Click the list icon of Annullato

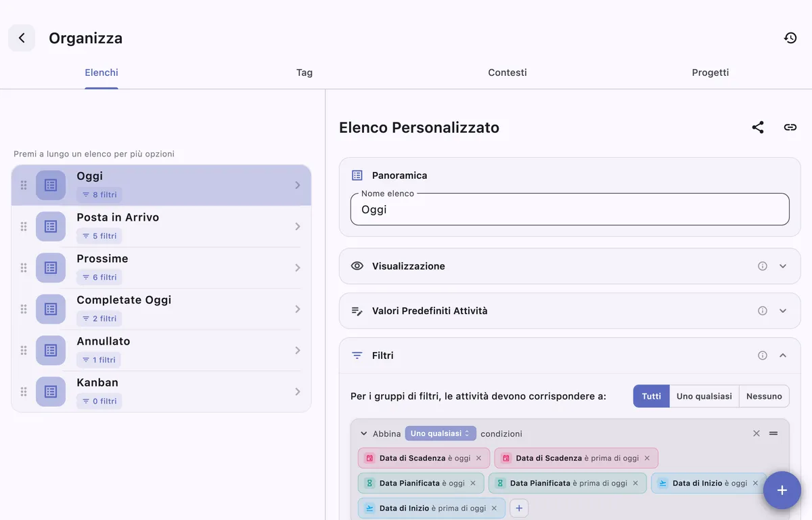click(x=51, y=351)
